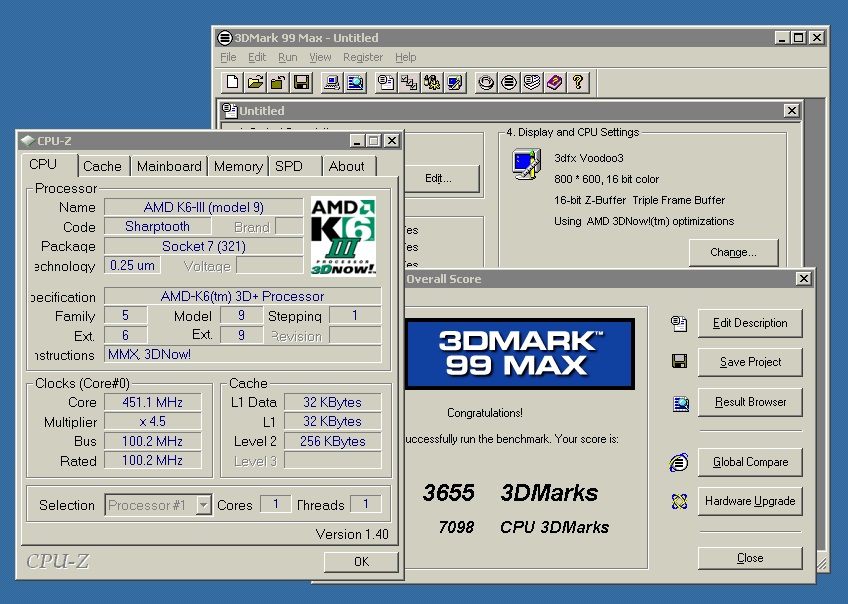Click the benchmark settings gears toolbar icon
The height and width of the screenshot is (604, 848).
432,82
